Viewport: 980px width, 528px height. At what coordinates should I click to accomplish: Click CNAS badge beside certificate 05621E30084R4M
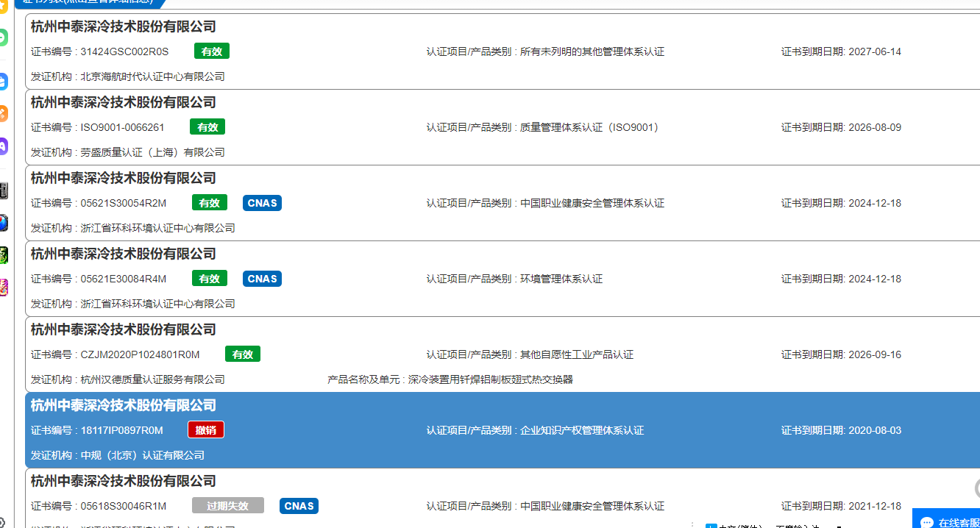pyautogui.click(x=263, y=279)
